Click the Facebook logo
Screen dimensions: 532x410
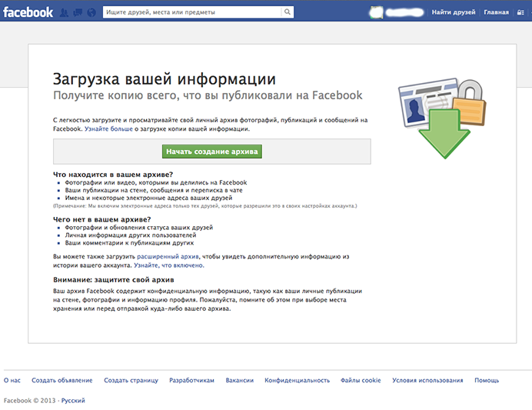28,12
